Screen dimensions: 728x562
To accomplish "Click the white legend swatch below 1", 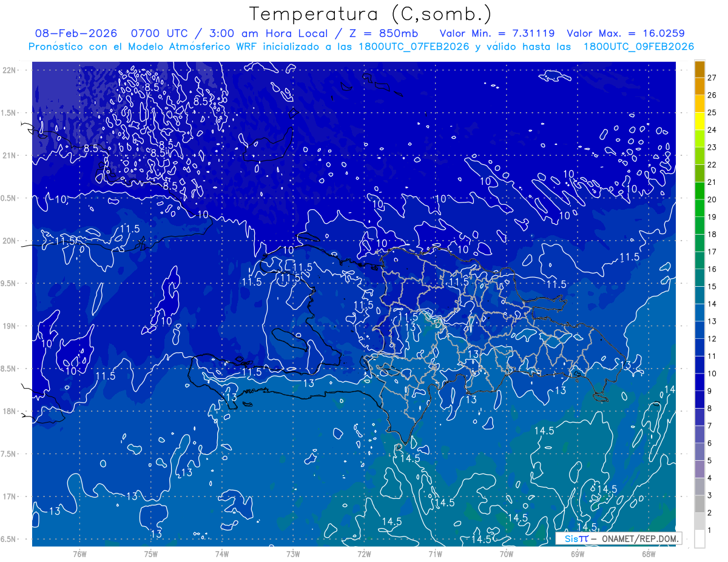I will 699,539.
